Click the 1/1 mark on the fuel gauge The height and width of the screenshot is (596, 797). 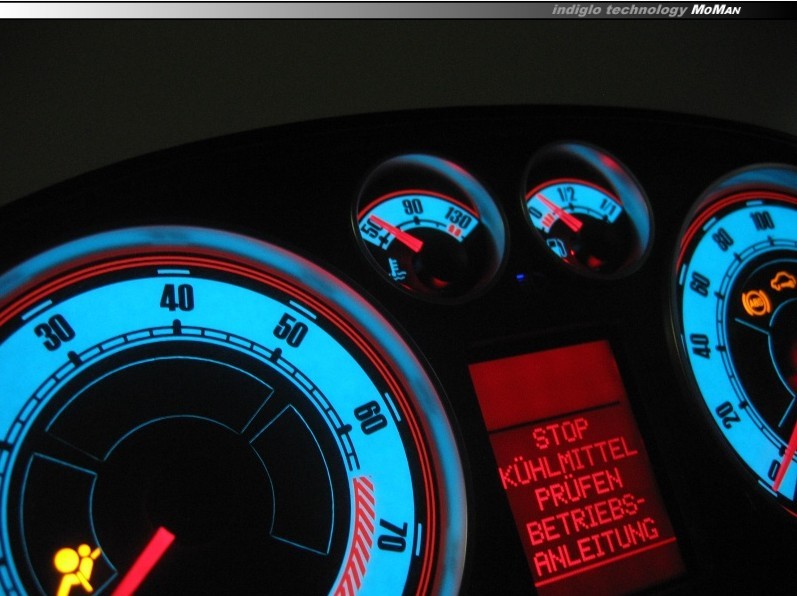click(608, 206)
